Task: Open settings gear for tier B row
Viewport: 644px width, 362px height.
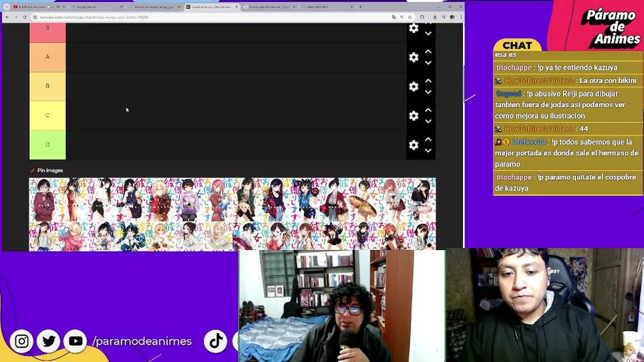Action: tap(414, 86)
